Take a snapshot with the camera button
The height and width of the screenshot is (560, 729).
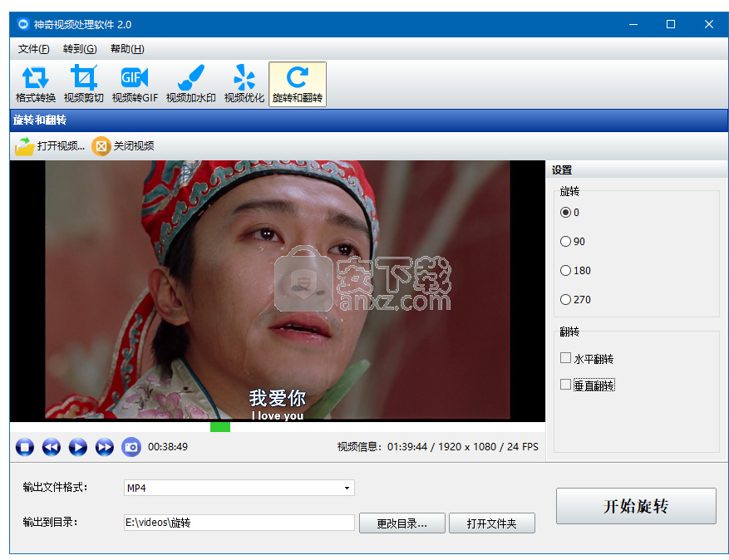[x=131, y=447]
